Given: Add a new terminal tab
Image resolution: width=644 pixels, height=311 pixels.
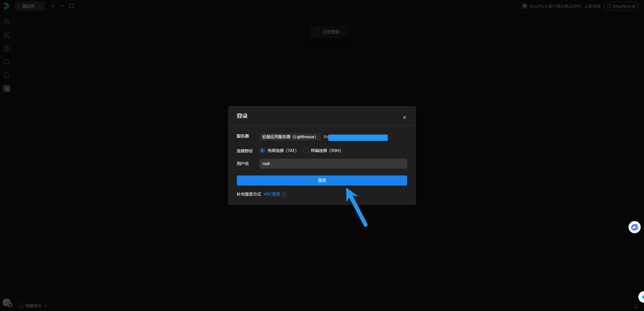Looking at the screenshot, I should coord(53,6).
